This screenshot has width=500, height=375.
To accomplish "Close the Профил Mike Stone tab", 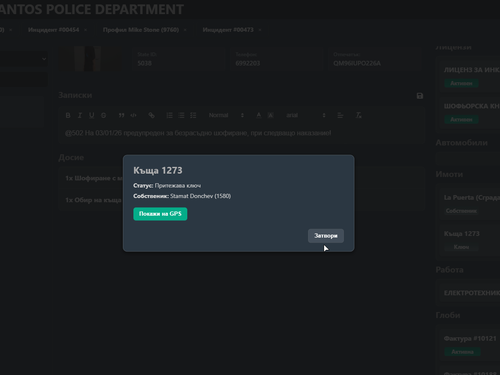I will click(x=185, y=30).
